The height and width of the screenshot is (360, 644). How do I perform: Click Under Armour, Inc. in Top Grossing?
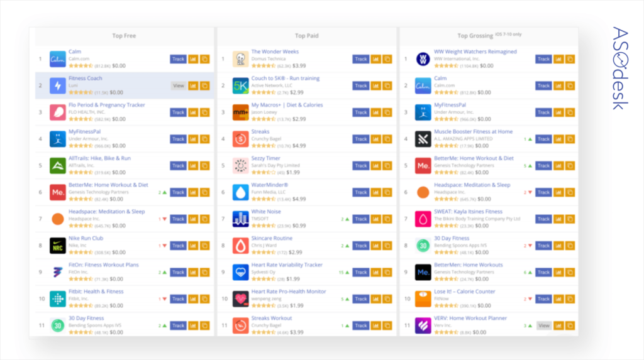tap(454, 112)
